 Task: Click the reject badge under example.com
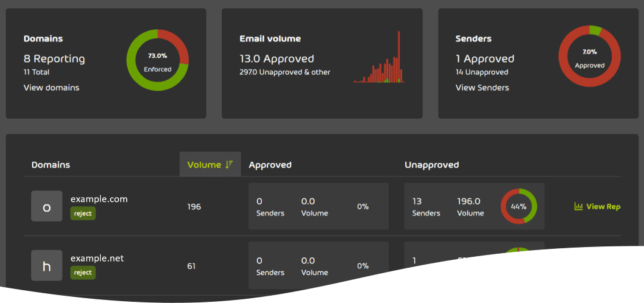(x=83, y=214)
